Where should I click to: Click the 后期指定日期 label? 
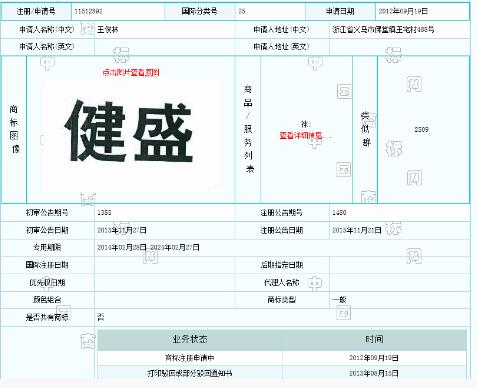point(281,265)
